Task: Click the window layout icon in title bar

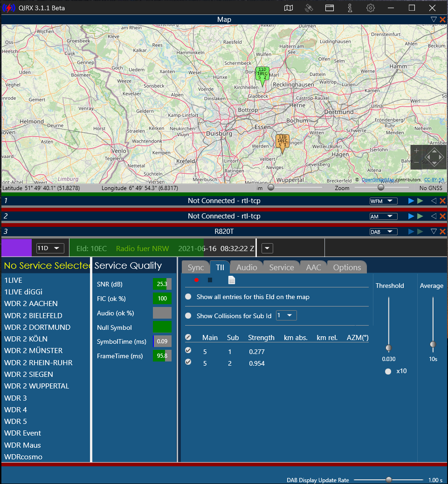Action: [x=330, y=8]
